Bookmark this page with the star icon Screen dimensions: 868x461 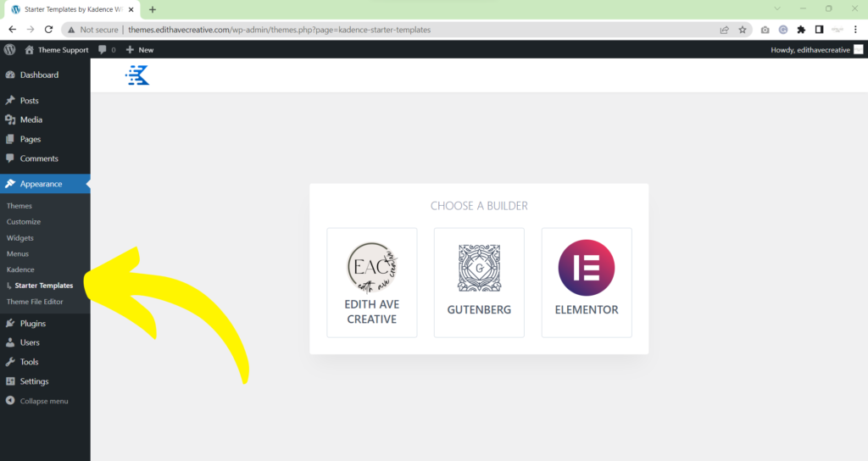point(743,29)
